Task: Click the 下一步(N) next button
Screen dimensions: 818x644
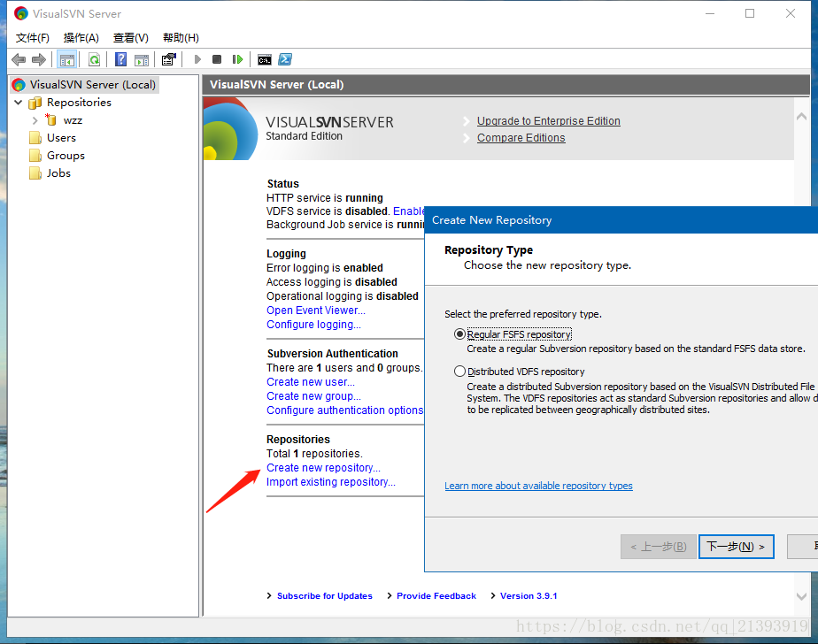Action: (736, 547)
